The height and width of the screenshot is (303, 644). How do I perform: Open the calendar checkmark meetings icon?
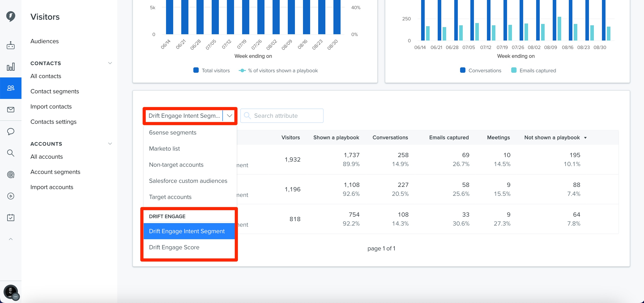coord(11,218)
